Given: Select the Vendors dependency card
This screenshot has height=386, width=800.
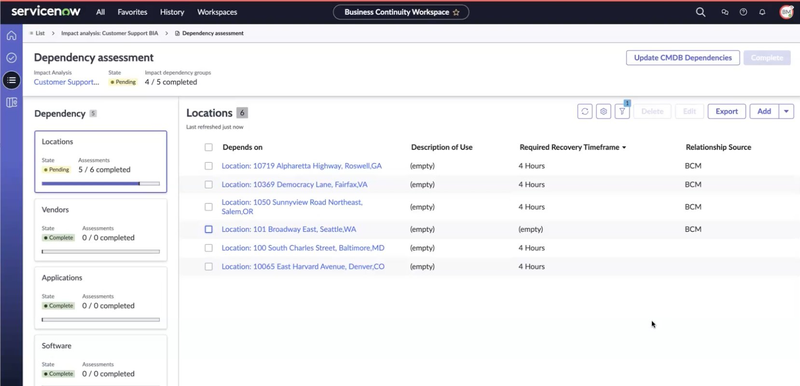Looking at the screenshot, I should pos(101,230).
